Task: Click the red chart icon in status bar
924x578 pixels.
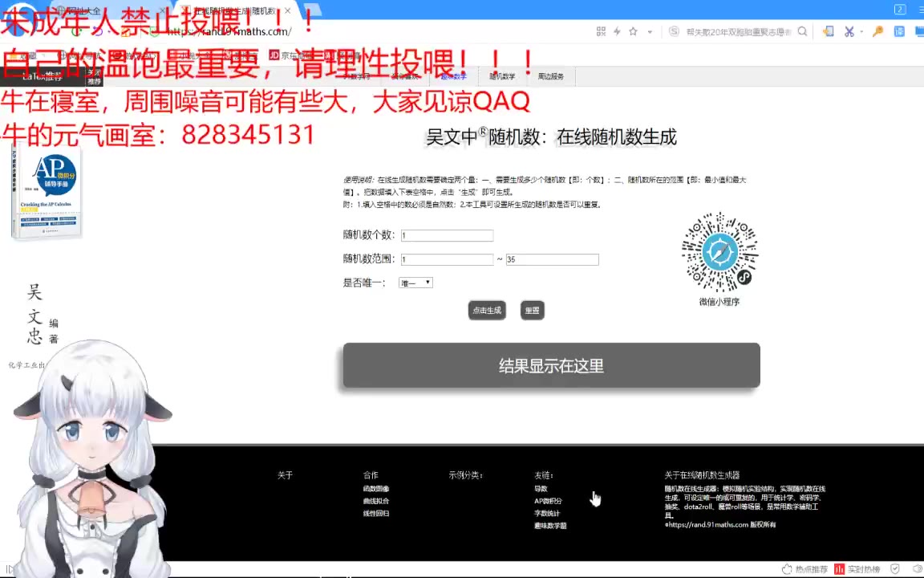Action: (x=840, y=569)
